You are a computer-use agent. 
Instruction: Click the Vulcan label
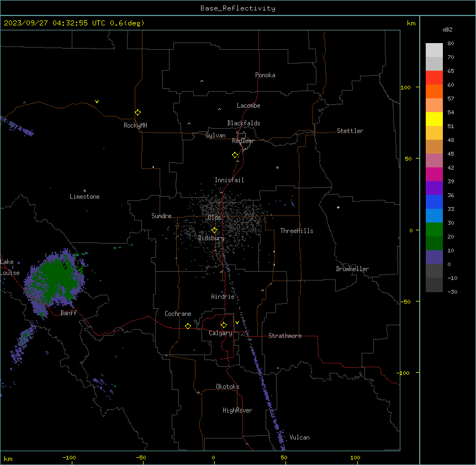coord(299,437)
